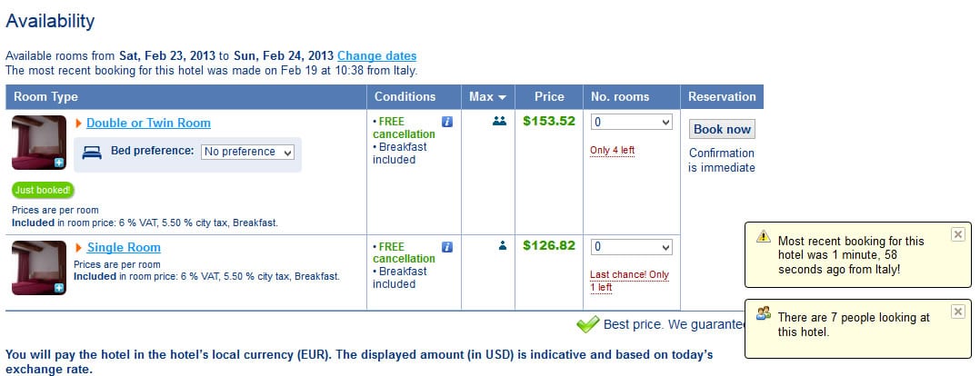This screenshot has width=980, height=376.
Task: Close the most recent booking notification
Action: (x=957, y=234)
